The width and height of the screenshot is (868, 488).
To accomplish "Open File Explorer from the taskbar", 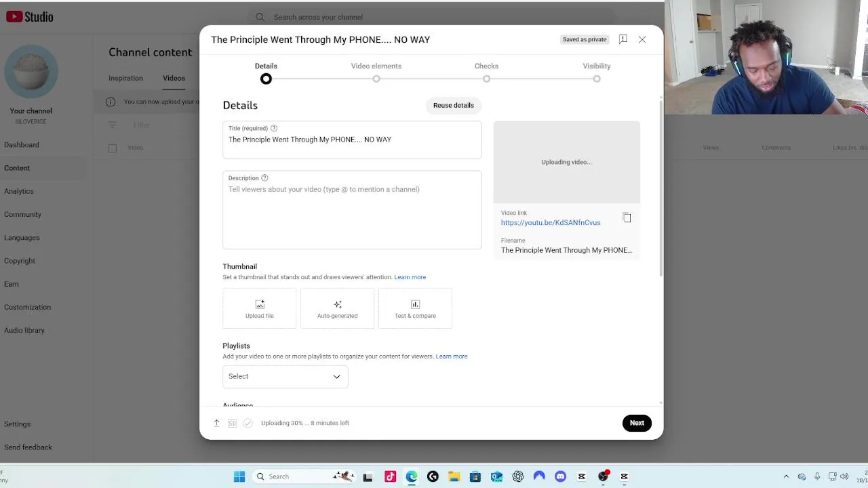I will [x=454, y=476].
